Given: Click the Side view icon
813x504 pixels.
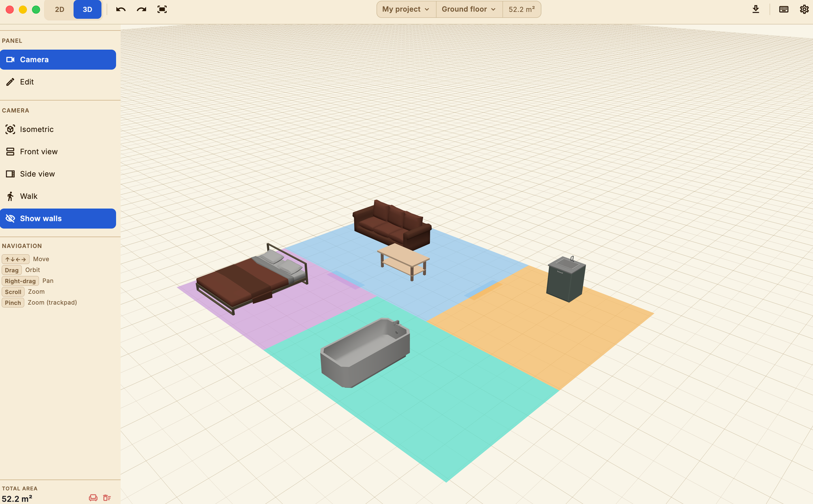Looking at the screenshot, I should pyautogui.click(x=10, y=174).
